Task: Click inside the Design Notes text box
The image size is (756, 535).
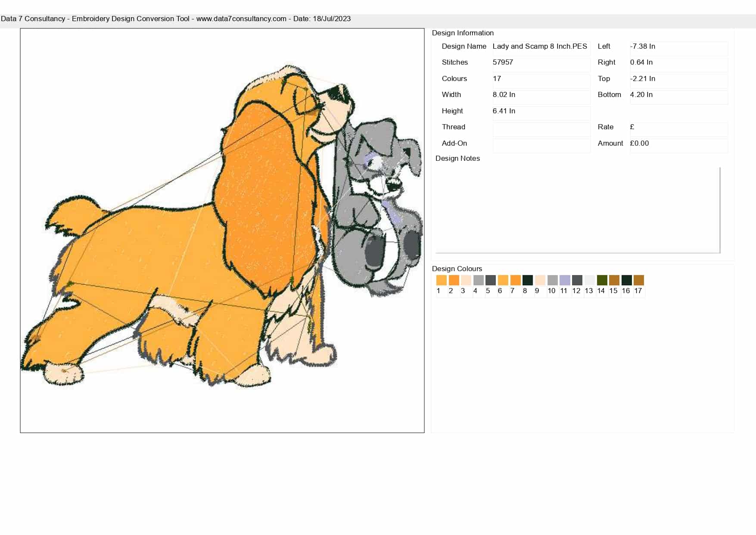Action: point(578,210)
